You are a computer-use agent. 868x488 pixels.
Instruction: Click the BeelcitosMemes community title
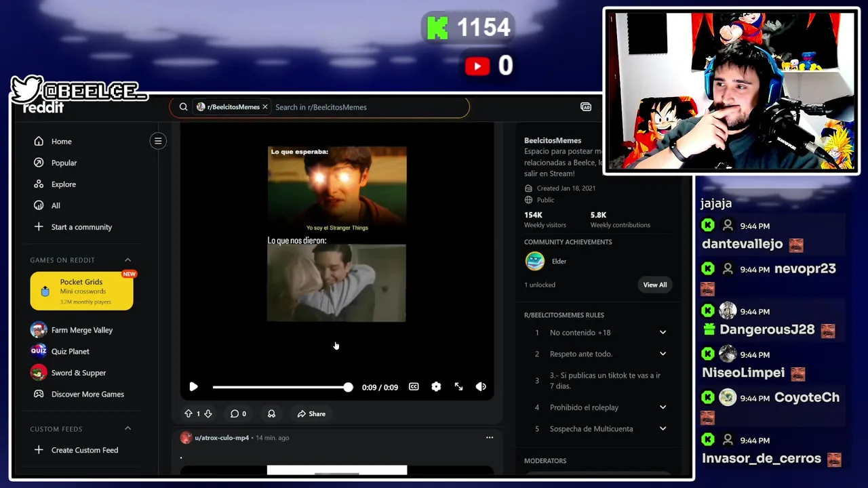click(552, 140)
